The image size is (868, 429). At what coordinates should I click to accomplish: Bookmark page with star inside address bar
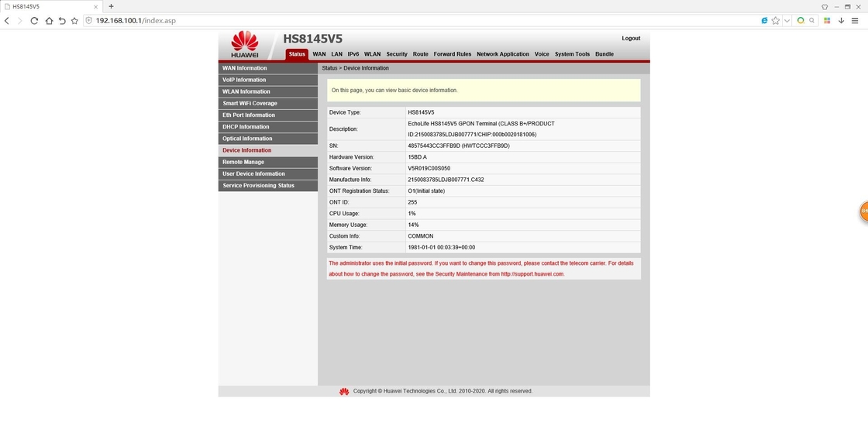pyautogui.click(x=776, y=20)
